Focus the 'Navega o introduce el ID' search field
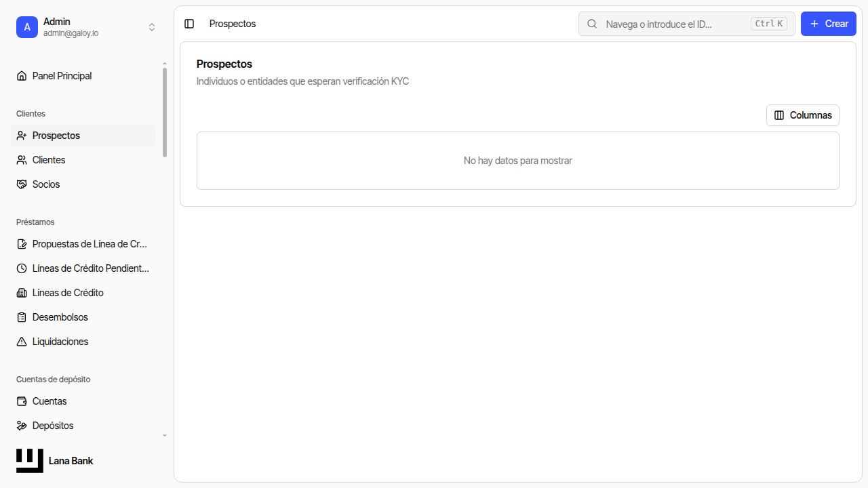Viewport: 868px width, 488px height. coord(686,24)
